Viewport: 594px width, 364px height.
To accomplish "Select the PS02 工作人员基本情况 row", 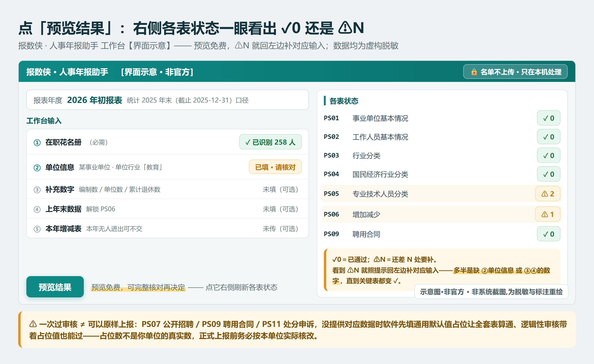I will (442, 137).
